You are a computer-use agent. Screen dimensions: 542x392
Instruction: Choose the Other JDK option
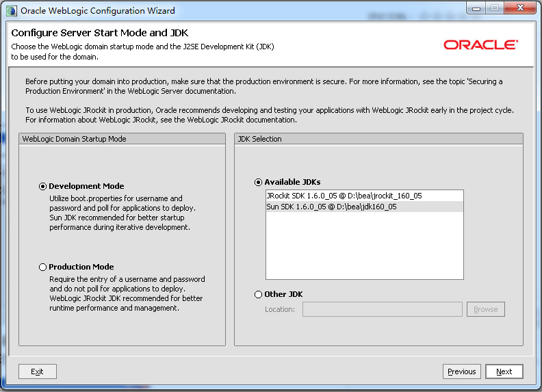tap(258, 295)
